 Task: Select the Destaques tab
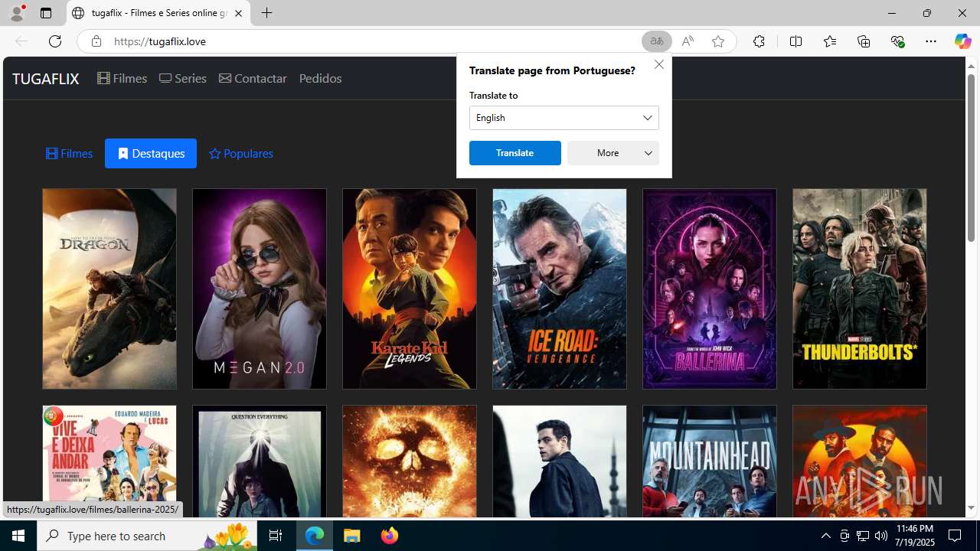[151, 154]
